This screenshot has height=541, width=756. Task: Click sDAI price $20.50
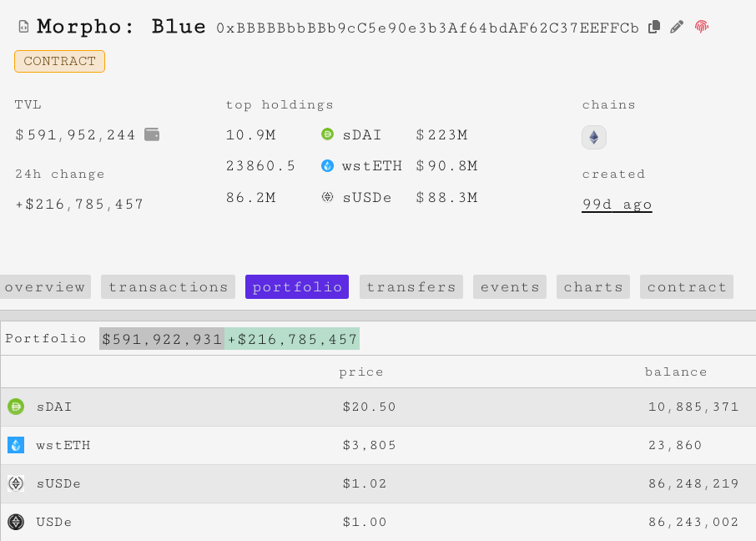click(370, 407)
